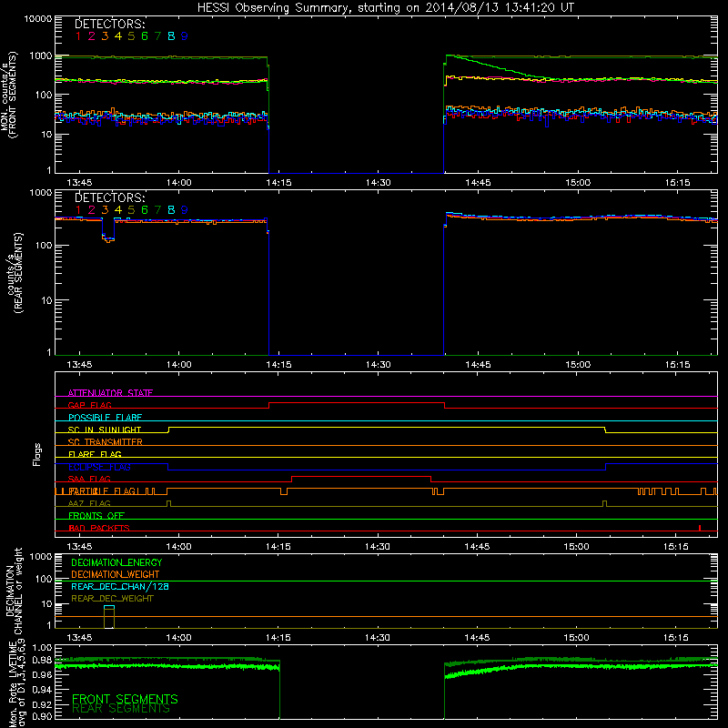The width and height of the screenshot is (728, 728).
Task: Click the olive flag label above FRONTS_OFF
Action: coord(89,503)
